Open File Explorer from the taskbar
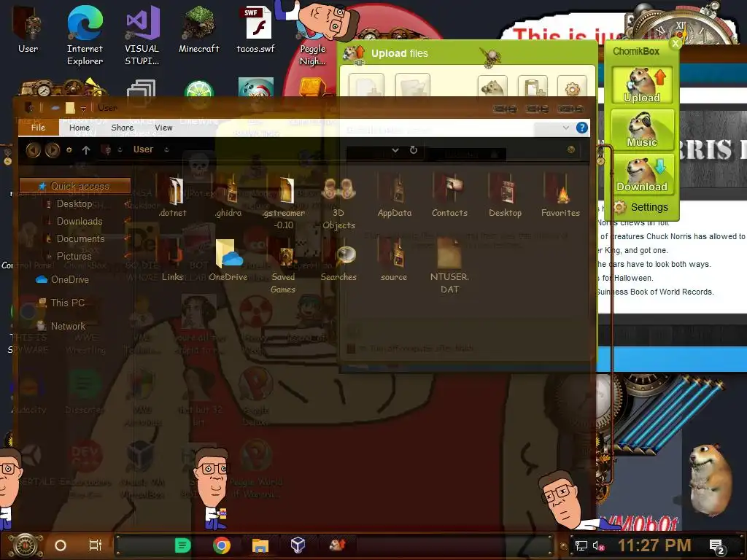Viewport: 747px width, 560px height. pos(260,545)
